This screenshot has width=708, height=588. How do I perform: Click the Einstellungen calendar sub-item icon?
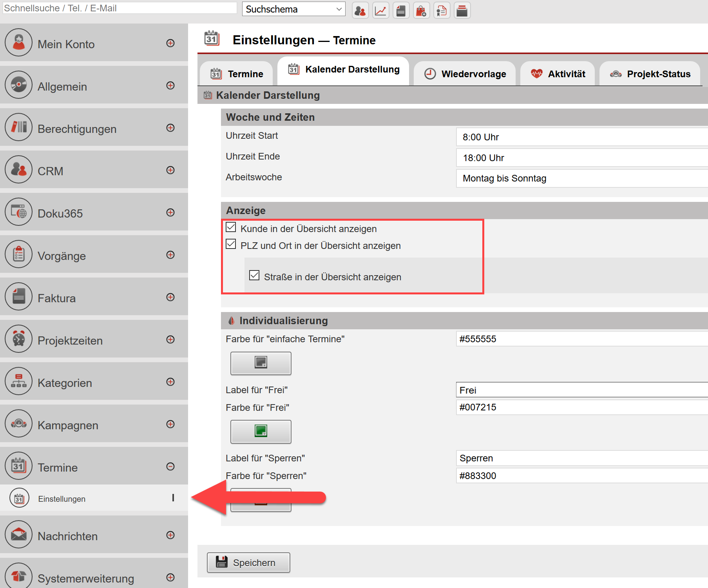pos(19,498)
